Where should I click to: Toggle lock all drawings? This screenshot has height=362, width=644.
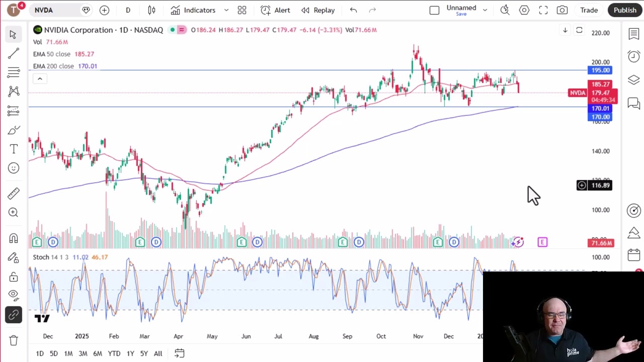click(13, 277)
